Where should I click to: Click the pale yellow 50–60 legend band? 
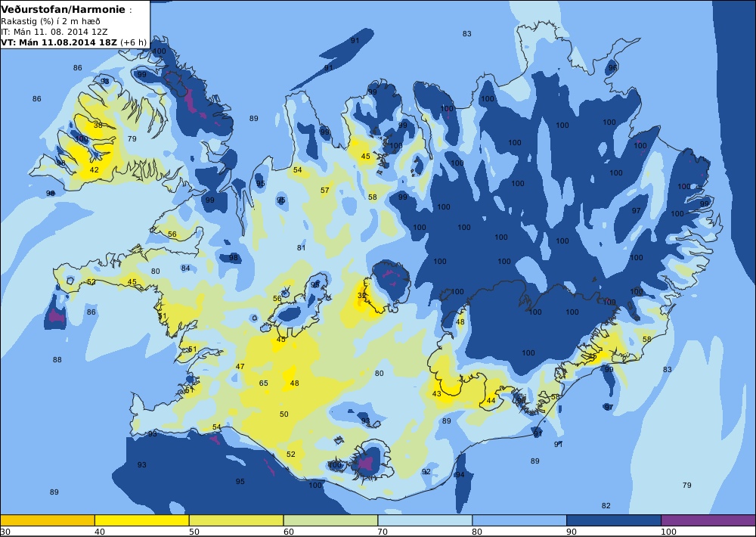point(236,520)
